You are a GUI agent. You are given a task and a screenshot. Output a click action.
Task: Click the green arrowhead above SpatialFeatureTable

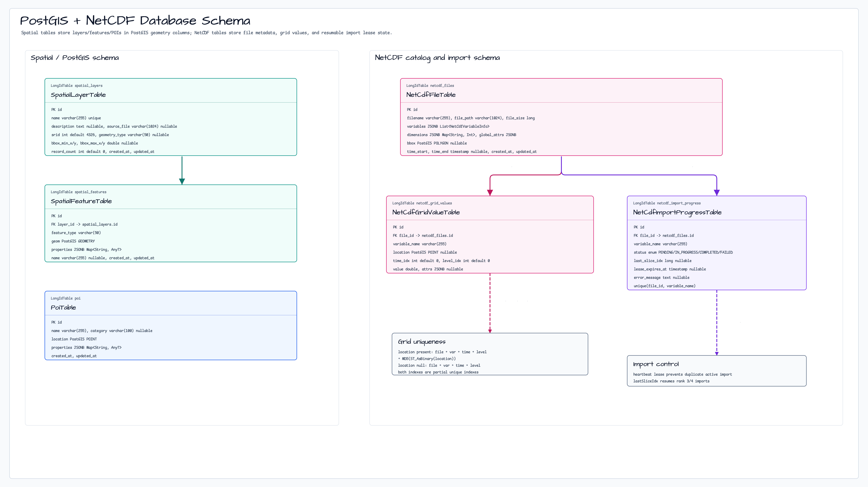182,182
